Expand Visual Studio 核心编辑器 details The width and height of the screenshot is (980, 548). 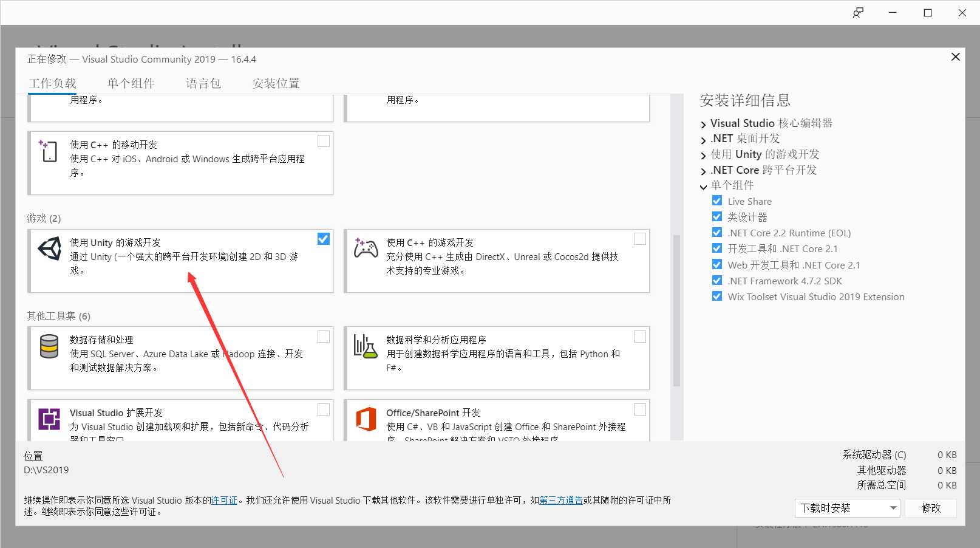(703, 124)
